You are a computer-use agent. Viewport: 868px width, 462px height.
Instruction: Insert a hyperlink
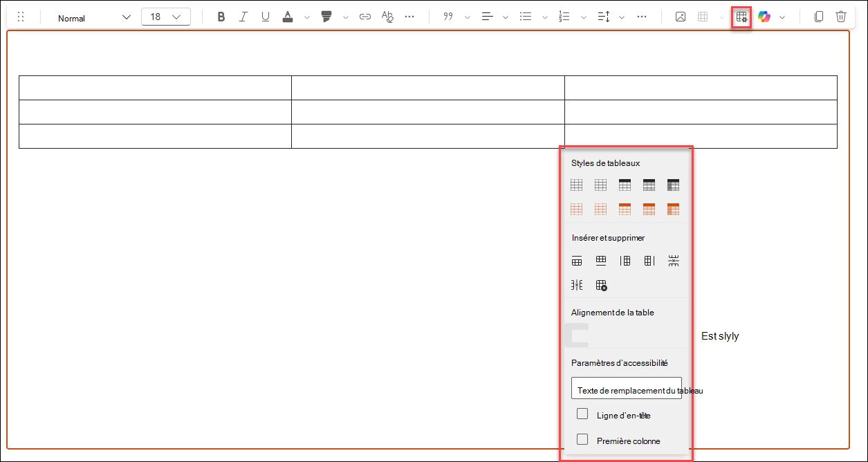365,17
